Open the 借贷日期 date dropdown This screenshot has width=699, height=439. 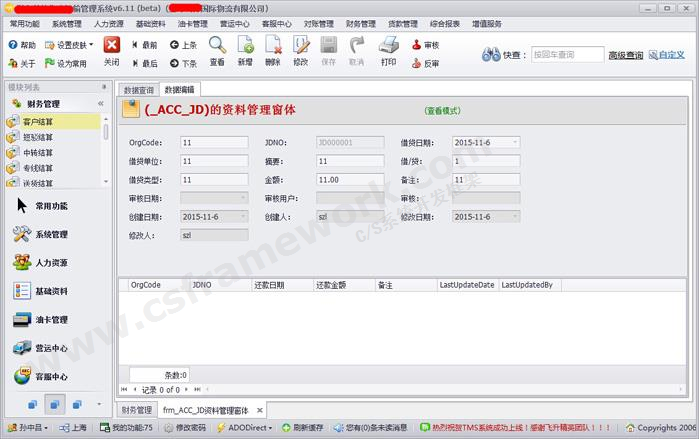(x=515, y=143)
